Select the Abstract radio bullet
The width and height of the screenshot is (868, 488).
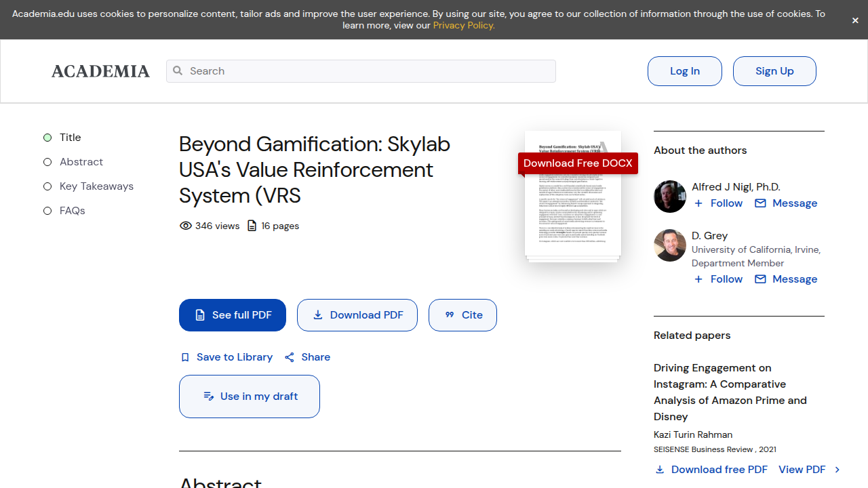pos(47,162)
